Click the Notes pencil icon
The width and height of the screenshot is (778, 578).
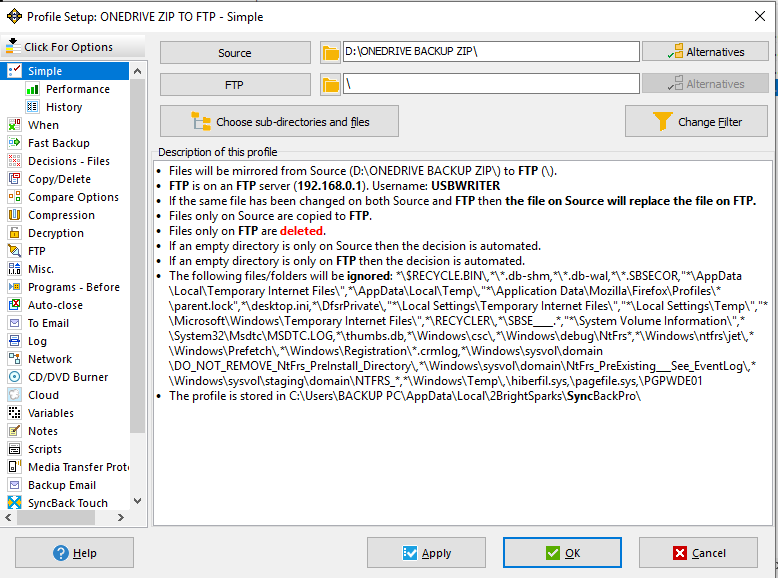[x=14, y=431]
